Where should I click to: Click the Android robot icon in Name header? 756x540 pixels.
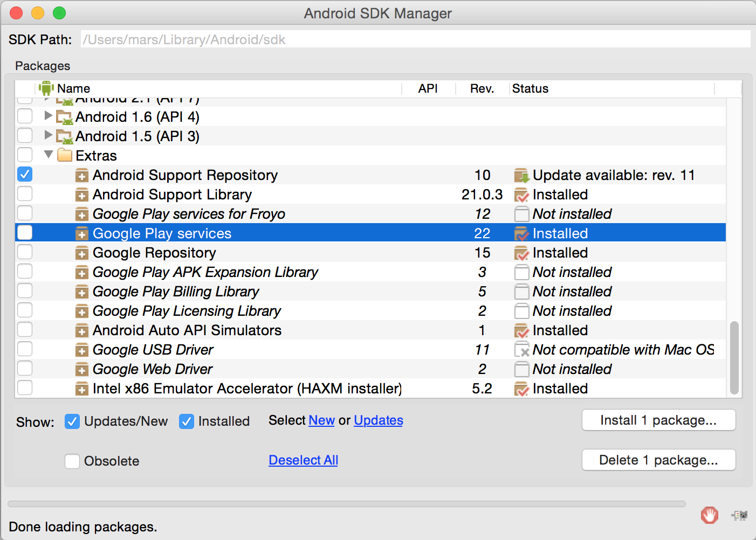click(x=46, y=88)
